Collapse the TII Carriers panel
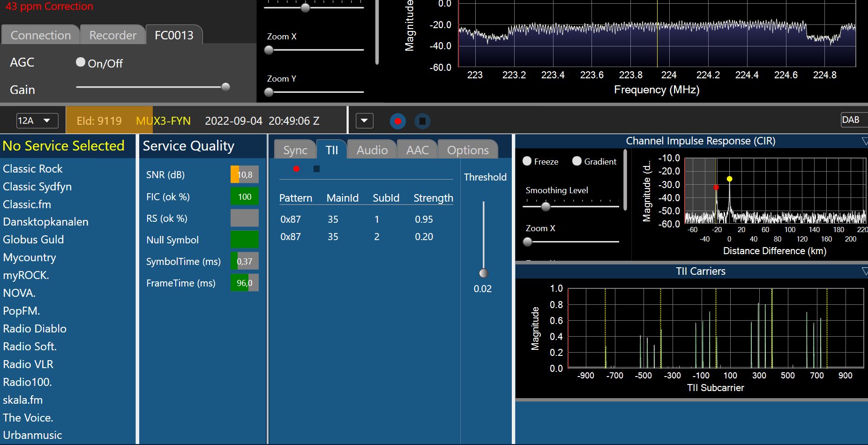Image resolution: width=868 pixels, height=445 pixels. [864, 272]
